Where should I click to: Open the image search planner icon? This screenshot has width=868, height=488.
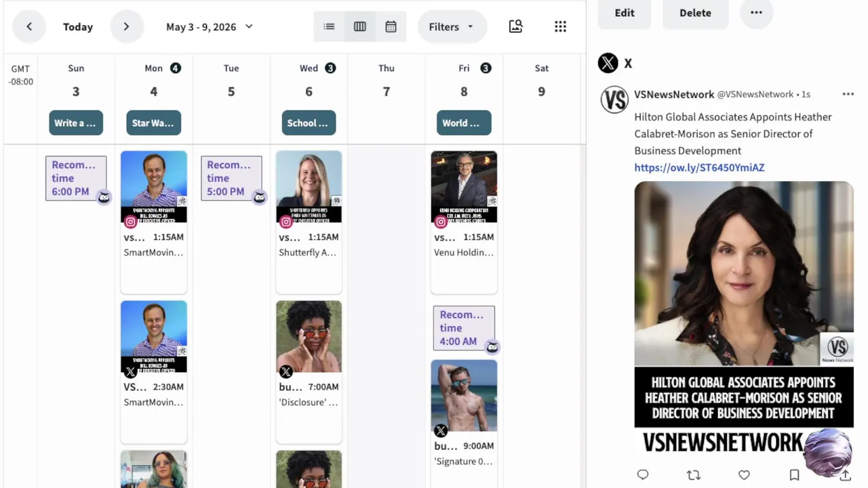pos(515,26)
